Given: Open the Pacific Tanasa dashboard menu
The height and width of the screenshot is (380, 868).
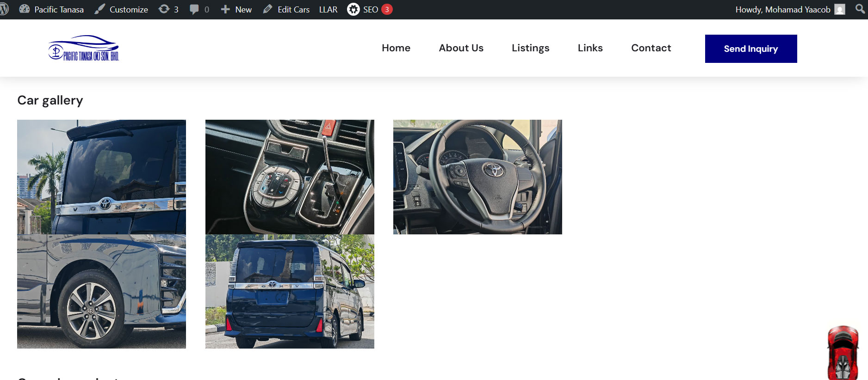Looking at the screenshot, I should pyautogui.click(x=51, y=9).
